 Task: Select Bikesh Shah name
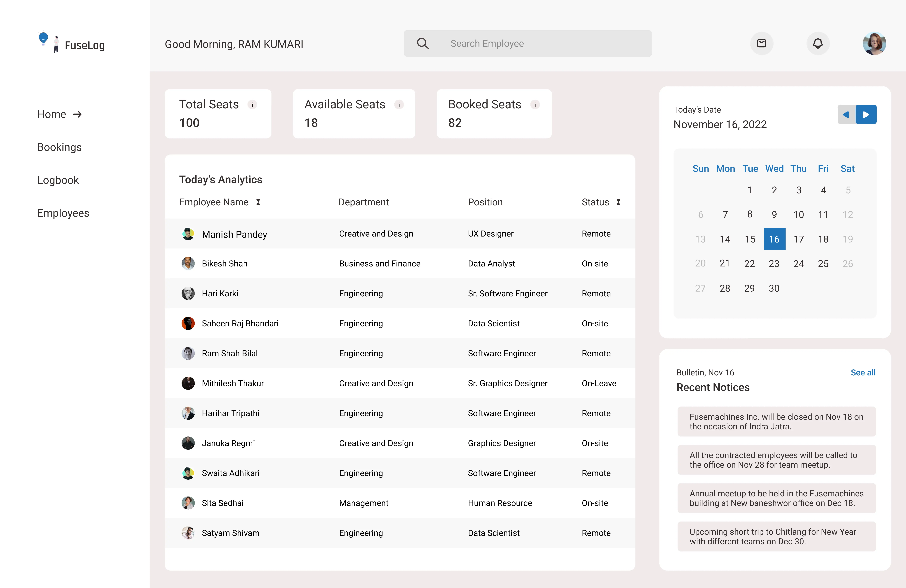pos(225,264)
